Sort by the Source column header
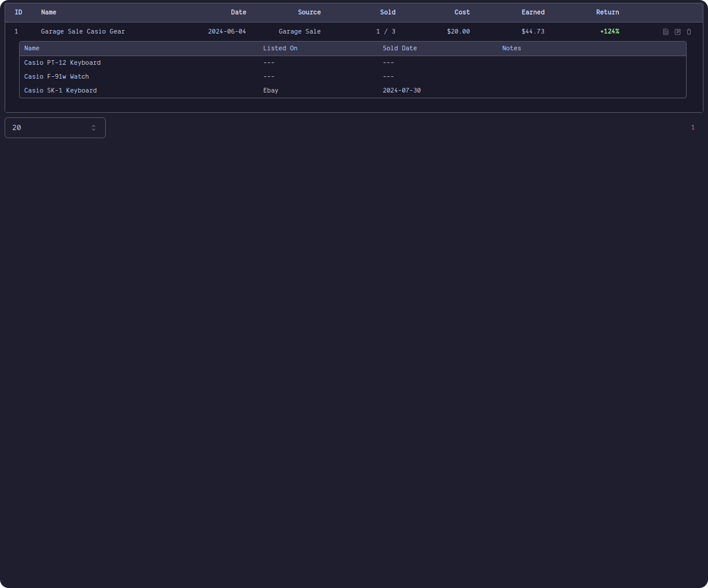This screenshot has height=588, width=708. coord(309,12)
